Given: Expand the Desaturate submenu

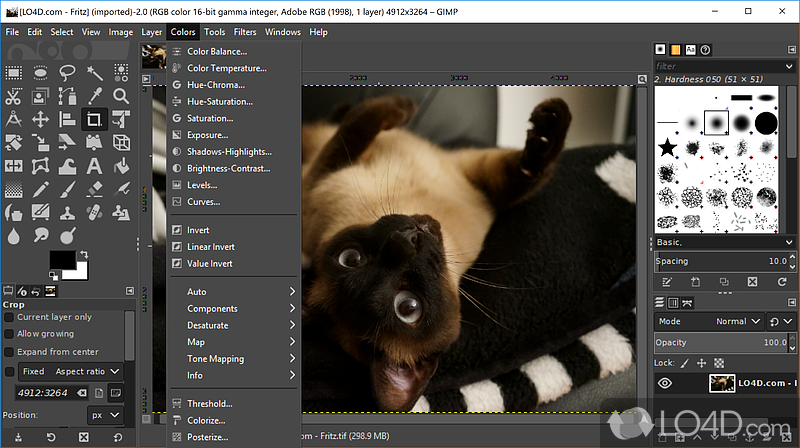Looking at the screenshot, I should point(234,326).
